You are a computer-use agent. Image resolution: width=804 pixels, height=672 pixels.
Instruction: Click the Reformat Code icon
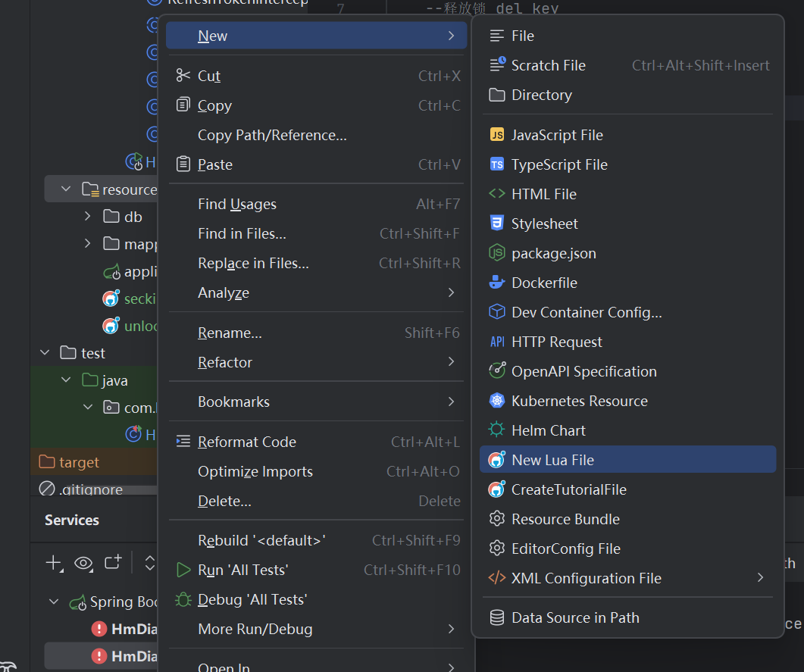tap(183, 442)
